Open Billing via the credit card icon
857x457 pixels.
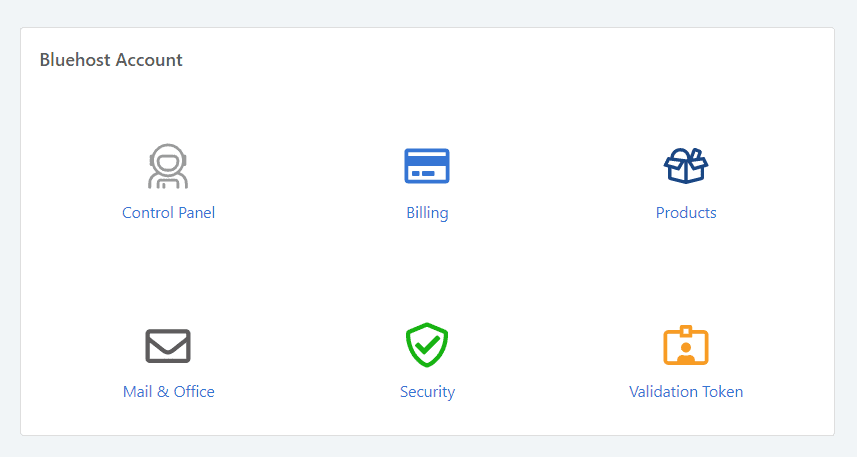click(x=427, y=166)
